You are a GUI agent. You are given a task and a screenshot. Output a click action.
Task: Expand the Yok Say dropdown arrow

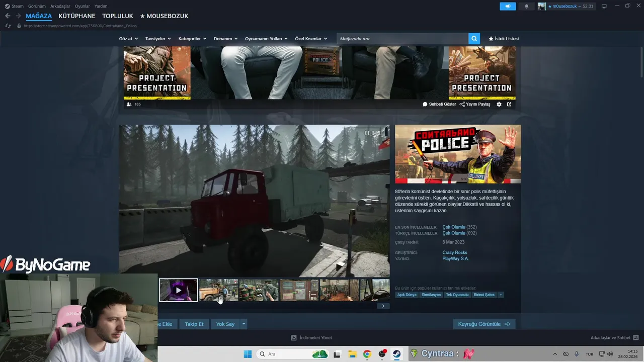point(244,324)
